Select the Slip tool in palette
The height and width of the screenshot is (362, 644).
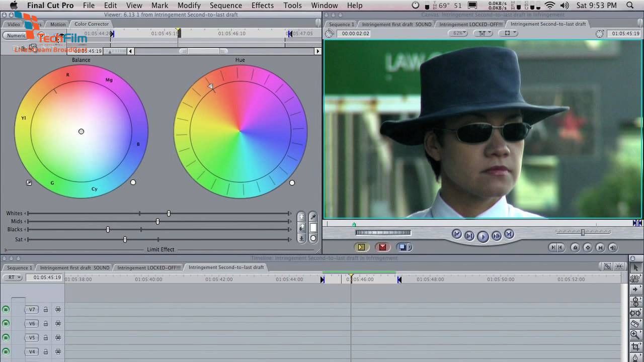pyautogui.click(x=635, y=312)
